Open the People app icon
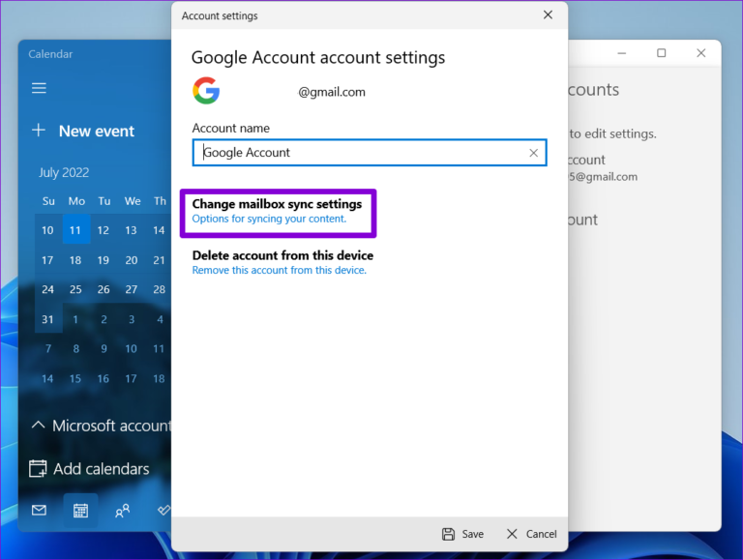743x560 pixels. [x=122, y=511]
